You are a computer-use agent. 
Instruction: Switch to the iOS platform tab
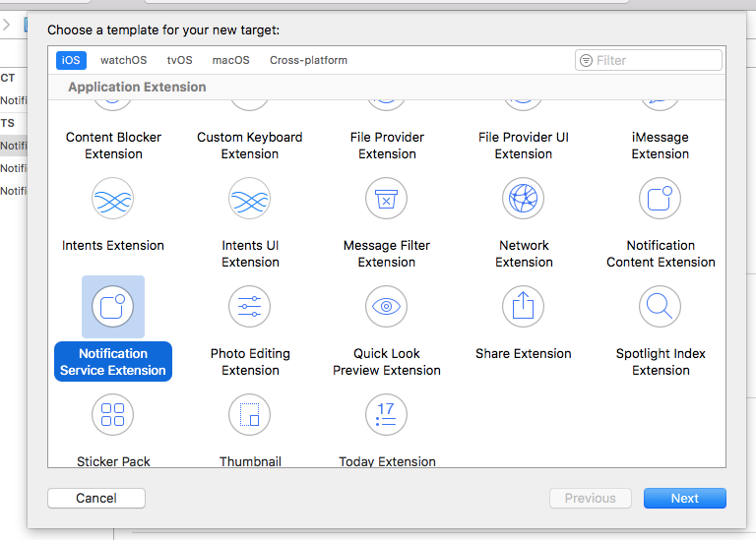coord(71,60)
